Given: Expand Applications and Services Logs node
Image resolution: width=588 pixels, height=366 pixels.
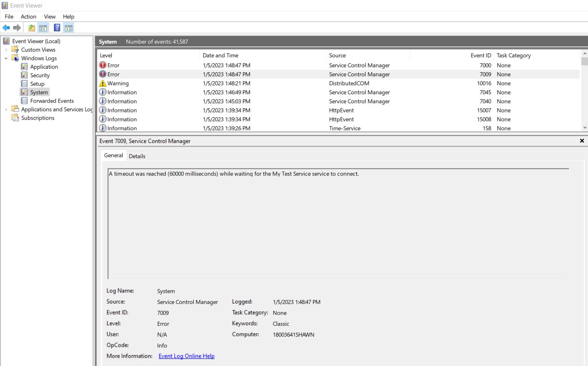Looking at the screenshot, I should click(x=6, y=109).
